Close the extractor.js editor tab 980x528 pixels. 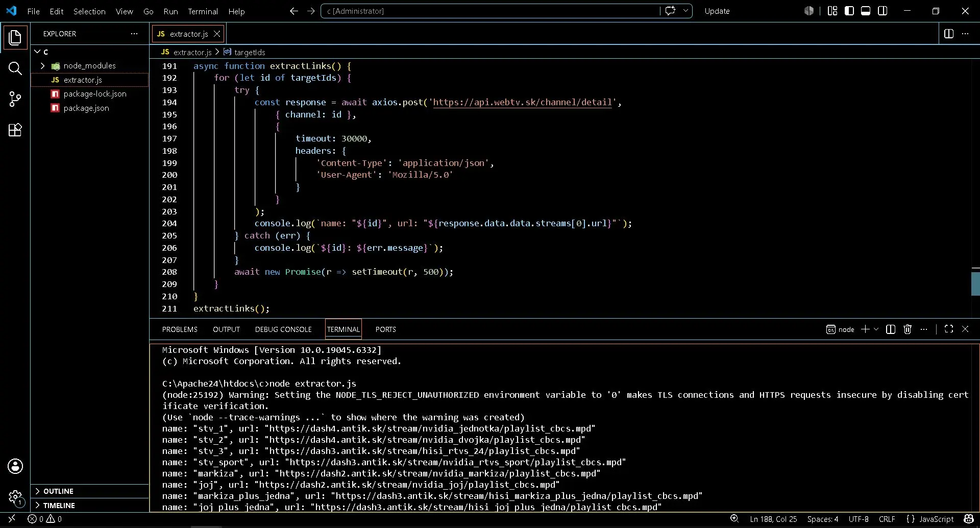coord(217,34)
